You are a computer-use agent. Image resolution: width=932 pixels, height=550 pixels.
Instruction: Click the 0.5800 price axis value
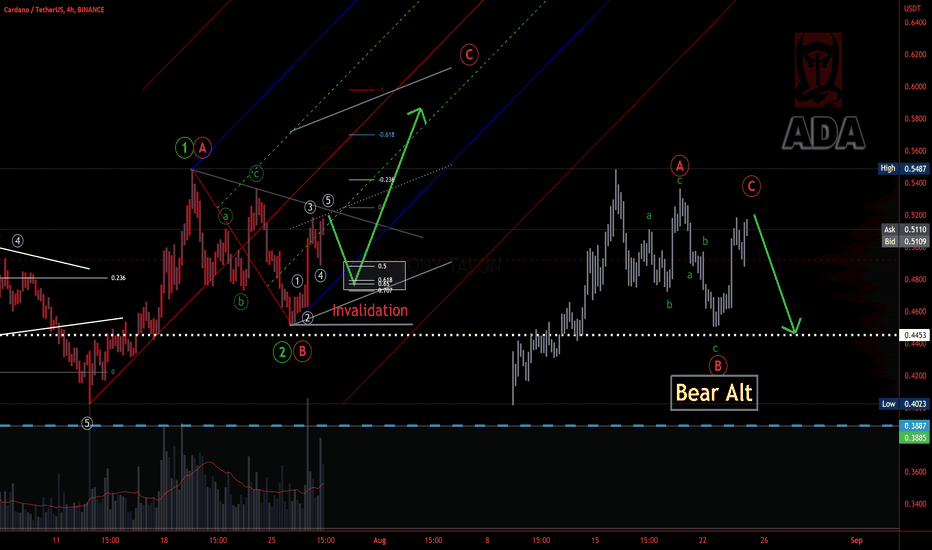tap(915, 119)
